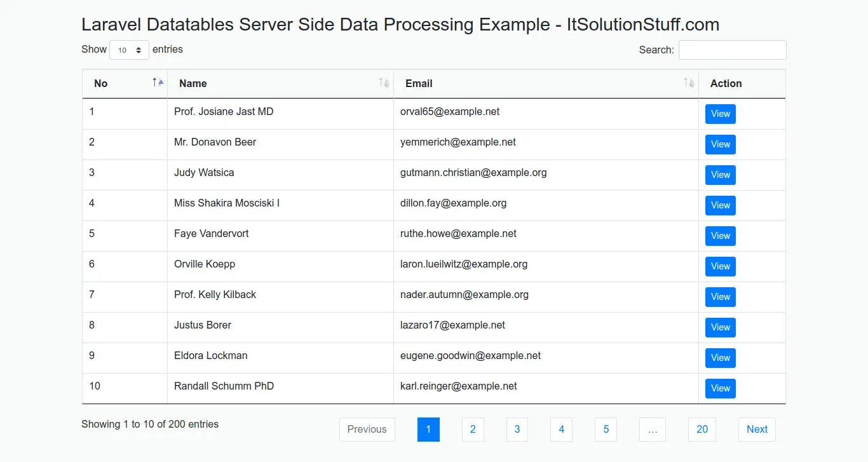Click View button for Mr. Donavon Beer
The width and height of the screenshot is (868, 462).
720,144
